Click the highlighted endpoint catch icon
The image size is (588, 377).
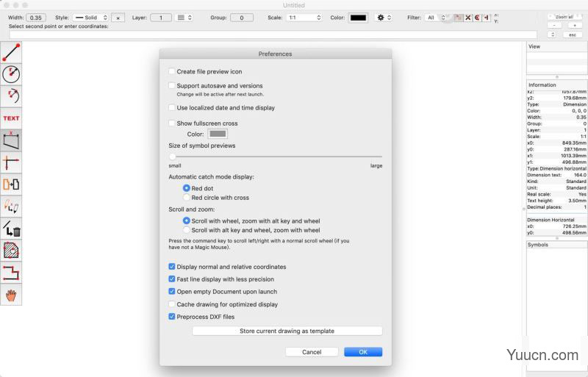459,18
